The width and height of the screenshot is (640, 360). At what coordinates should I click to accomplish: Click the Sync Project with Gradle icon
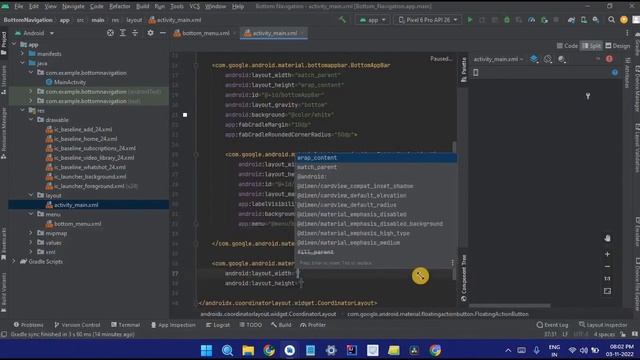(x=571, y=20)
